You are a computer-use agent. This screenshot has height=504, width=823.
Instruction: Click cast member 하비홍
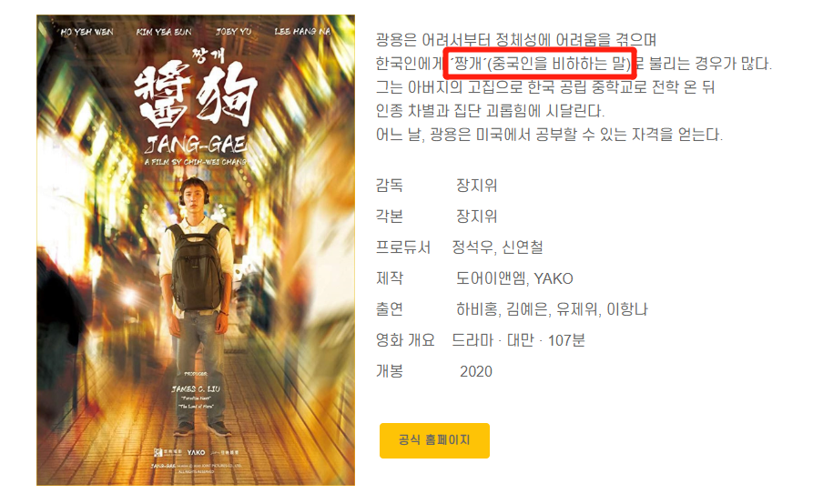coord(476,309)
